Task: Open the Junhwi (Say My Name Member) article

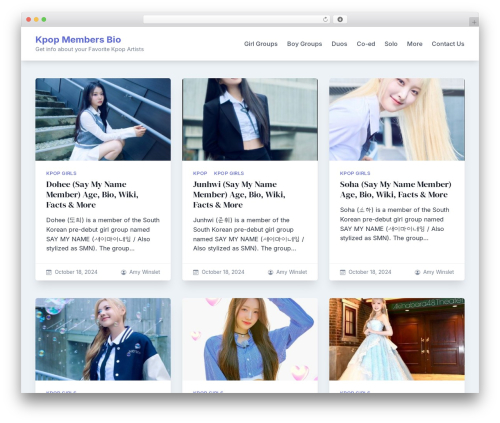Action: click(x=239, y=194)
